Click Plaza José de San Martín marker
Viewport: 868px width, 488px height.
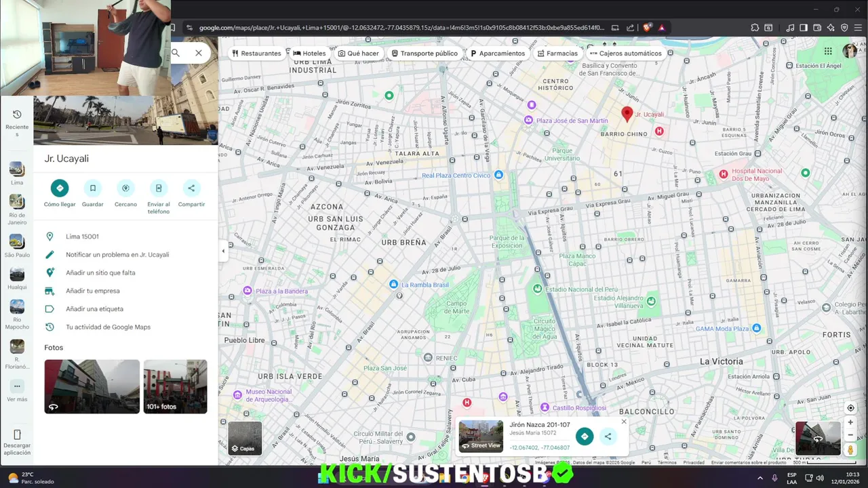point(528,121)
